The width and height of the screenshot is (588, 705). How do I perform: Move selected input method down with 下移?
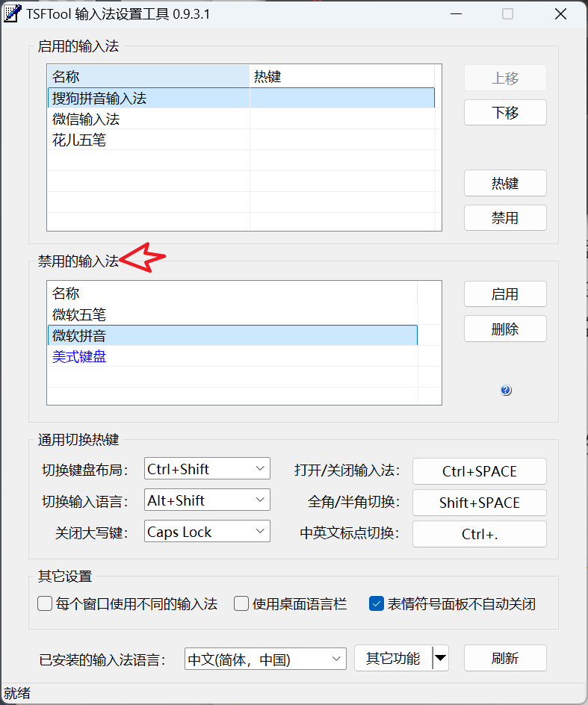[505, 113]
